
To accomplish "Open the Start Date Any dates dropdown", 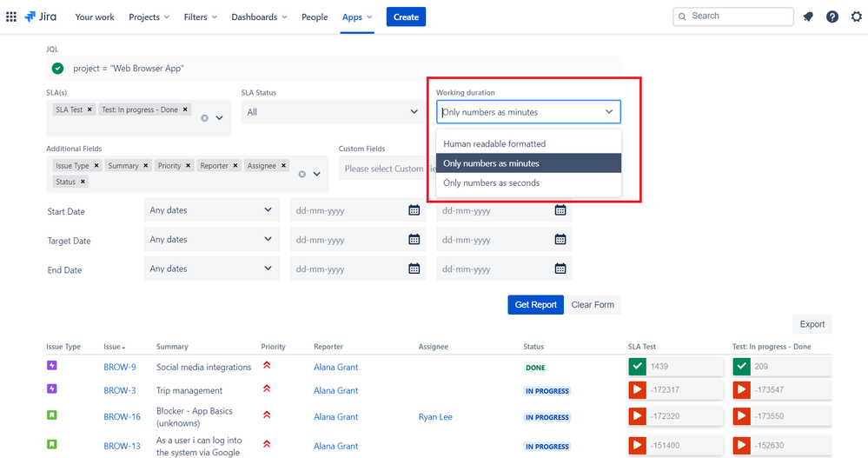I will 211,210.
